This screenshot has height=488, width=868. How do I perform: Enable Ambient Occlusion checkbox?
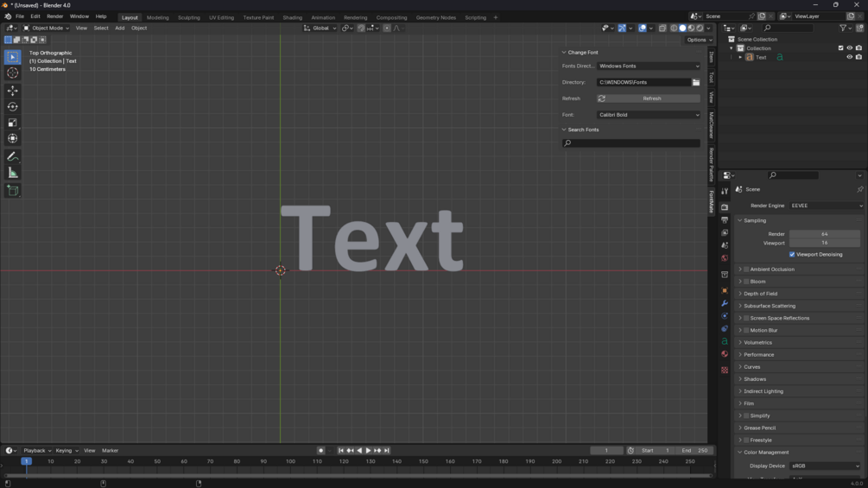pos(746,269)
